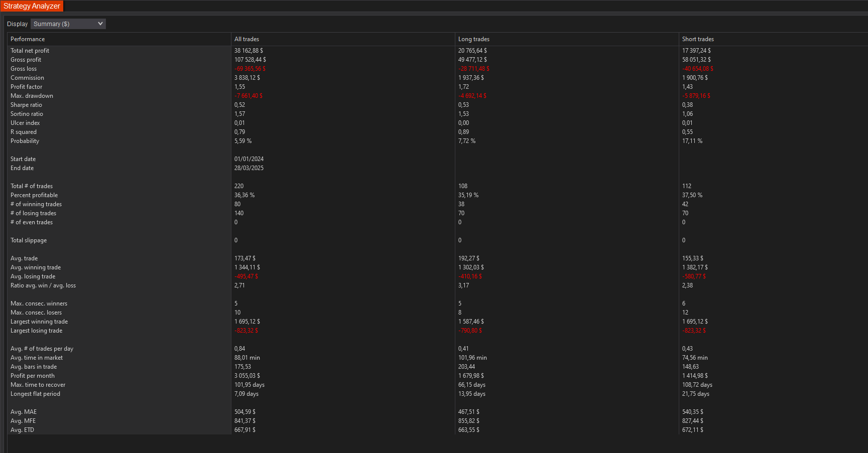Select the Max. time to recover label
The height and width of the screenshot is (453, 868).
click(x=38, y=385)
